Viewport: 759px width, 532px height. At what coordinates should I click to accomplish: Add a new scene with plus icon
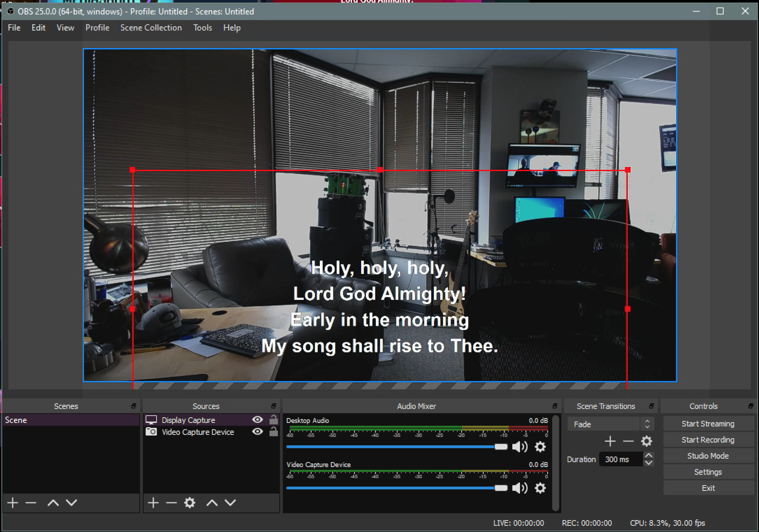(12, 503)
